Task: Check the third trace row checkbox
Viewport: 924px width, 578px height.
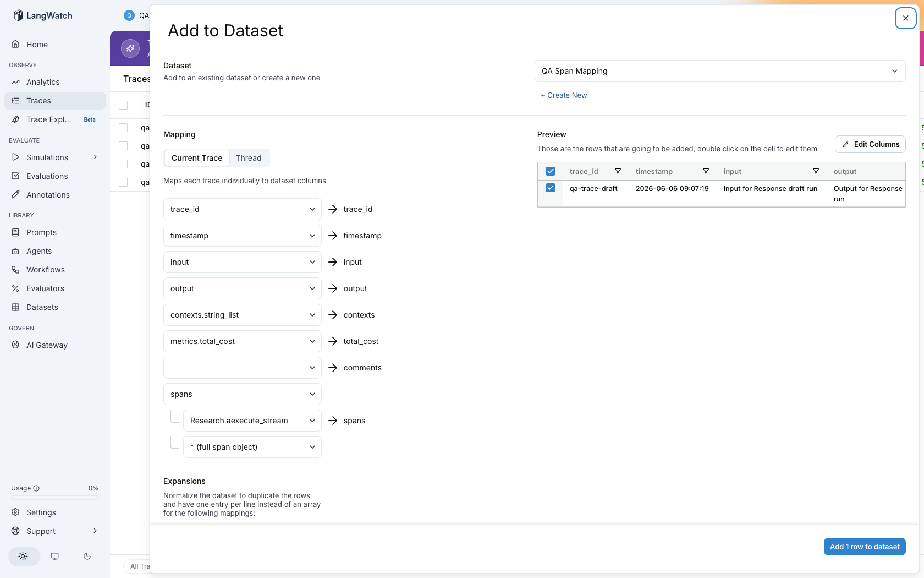Action: [x=123, y=164]
